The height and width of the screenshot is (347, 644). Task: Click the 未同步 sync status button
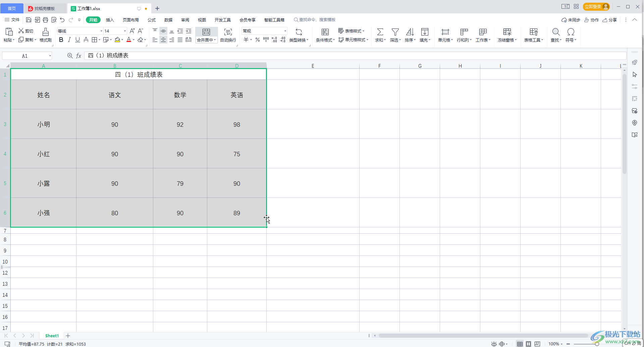[571, 20]
